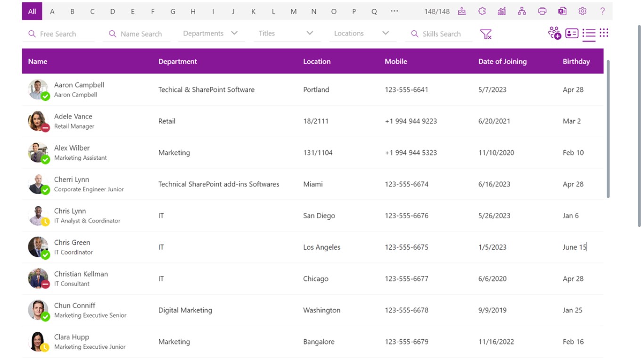The height and width of the screenshot is (362, 644).
Task: Click the analytics chart icon
Action: [502, 11]
